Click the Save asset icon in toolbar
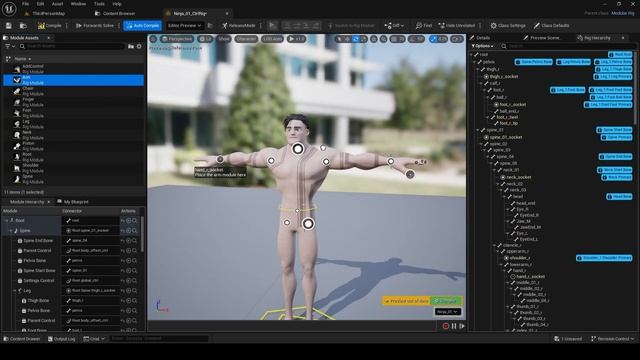Image resolution: width=640 pixels, height=360 pixels. [9, 26]
